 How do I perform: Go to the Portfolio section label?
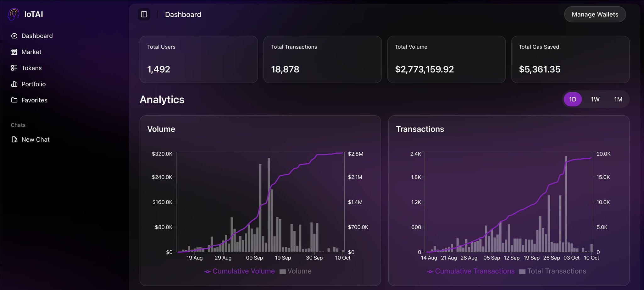click(34, 84)
